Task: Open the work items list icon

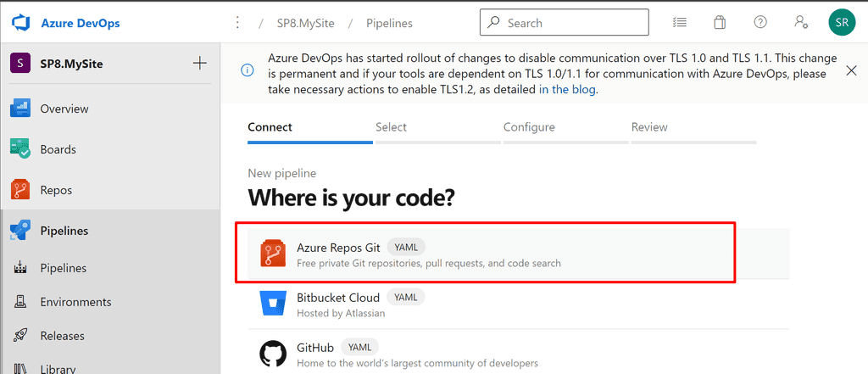Action: pyautogui.click(x=680, y=22)
